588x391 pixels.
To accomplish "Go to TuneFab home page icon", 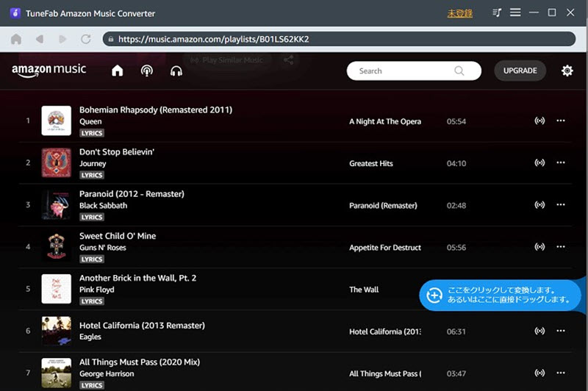I will [16, 39].
